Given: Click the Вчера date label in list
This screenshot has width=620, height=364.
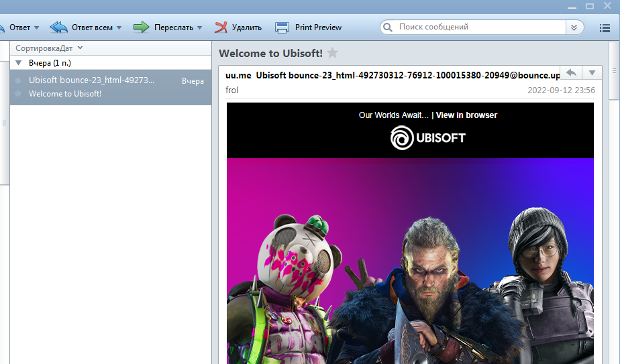Looking at the screenshot, I should click(193, 81).
